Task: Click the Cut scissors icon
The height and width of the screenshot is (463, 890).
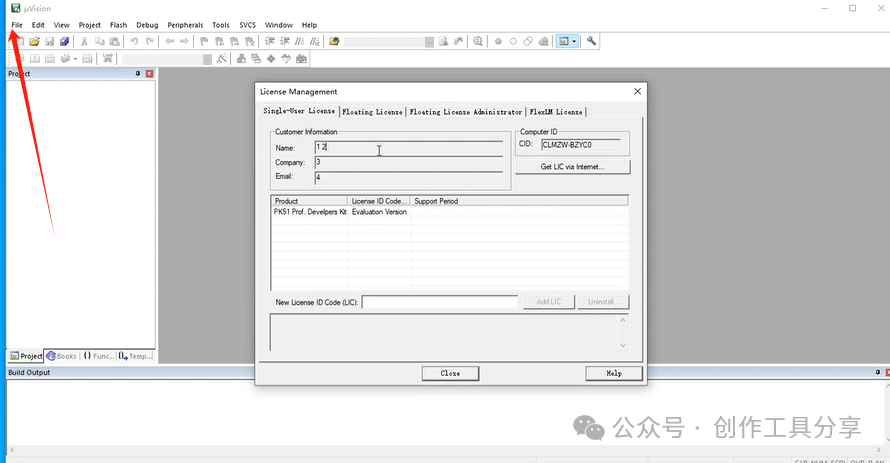Action: coord(84,41)
